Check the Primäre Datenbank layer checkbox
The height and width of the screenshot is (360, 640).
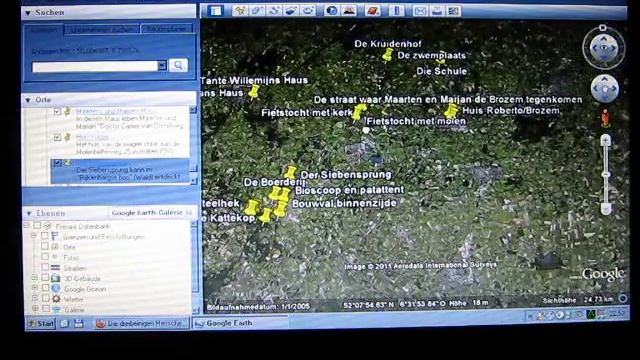(37, 225)
